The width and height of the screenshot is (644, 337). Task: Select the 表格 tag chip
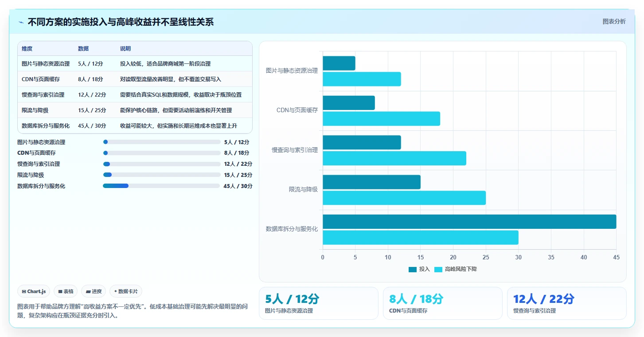coord(66,291)
